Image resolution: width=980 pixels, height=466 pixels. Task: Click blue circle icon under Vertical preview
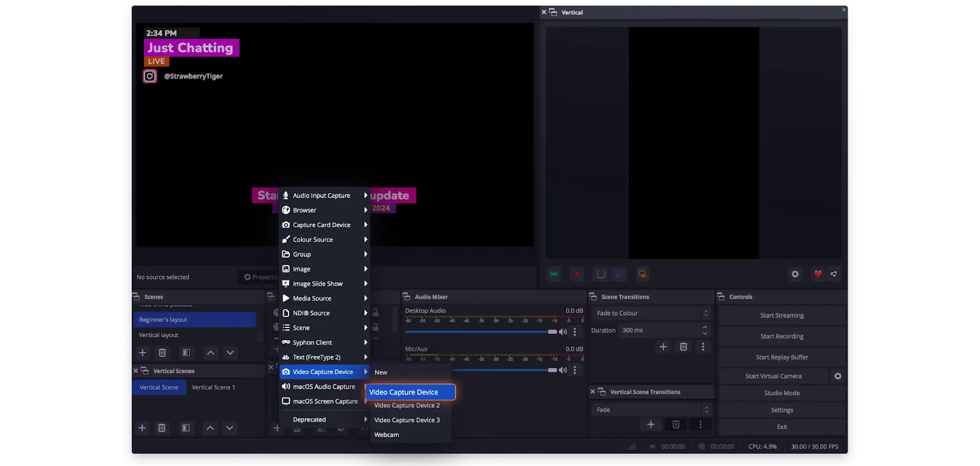coord(619,274)
